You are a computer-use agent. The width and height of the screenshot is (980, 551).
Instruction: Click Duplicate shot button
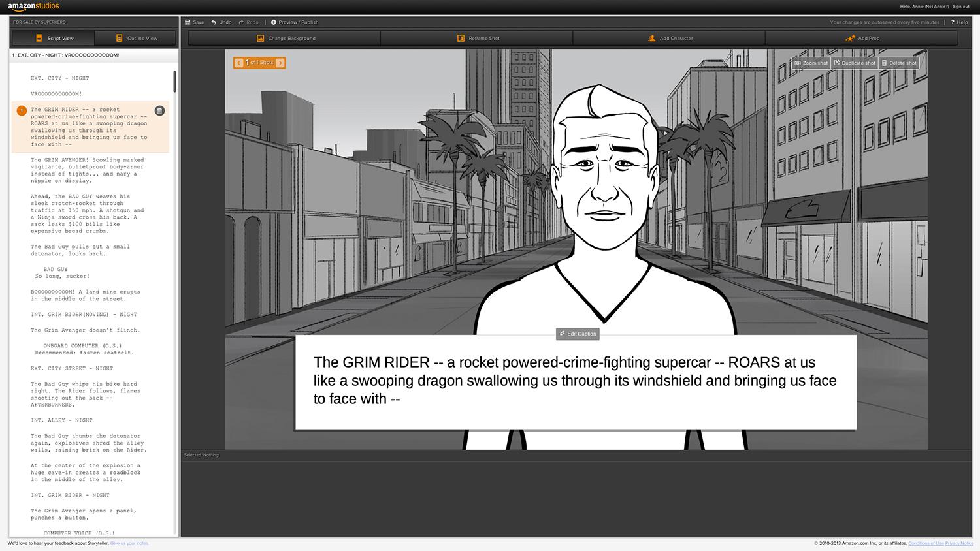click(x=855, y=63)
